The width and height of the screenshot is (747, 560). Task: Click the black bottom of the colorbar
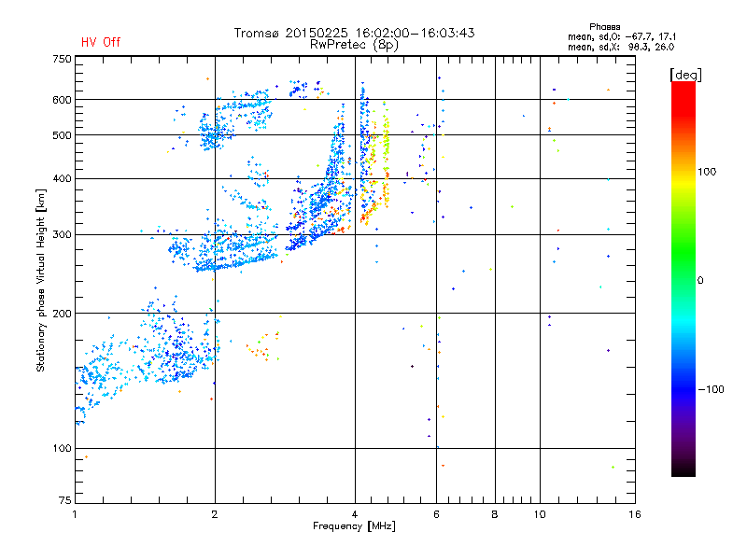[684, 469]
